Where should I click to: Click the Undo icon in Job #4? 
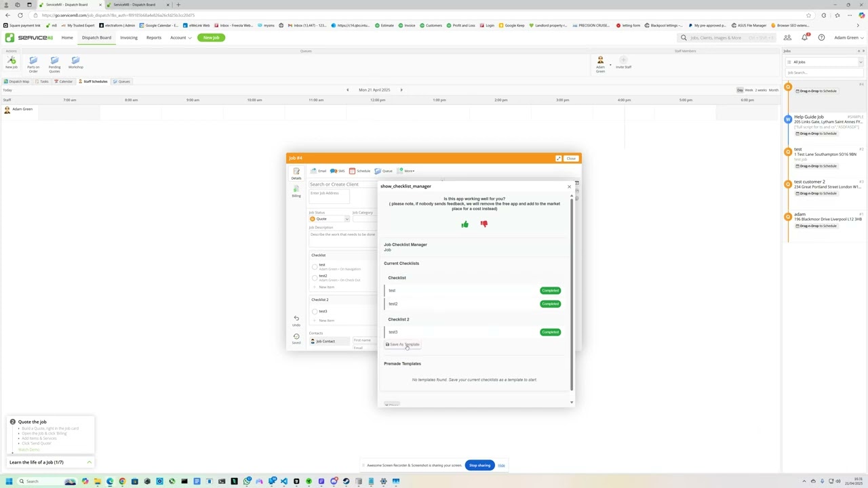tap(296, 320)
